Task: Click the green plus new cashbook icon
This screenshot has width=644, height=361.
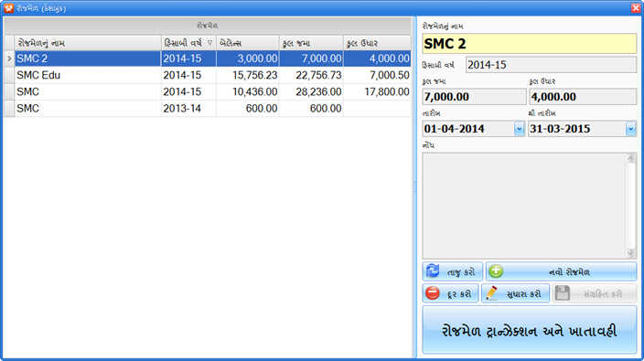Action: click(x=496, y=271)
